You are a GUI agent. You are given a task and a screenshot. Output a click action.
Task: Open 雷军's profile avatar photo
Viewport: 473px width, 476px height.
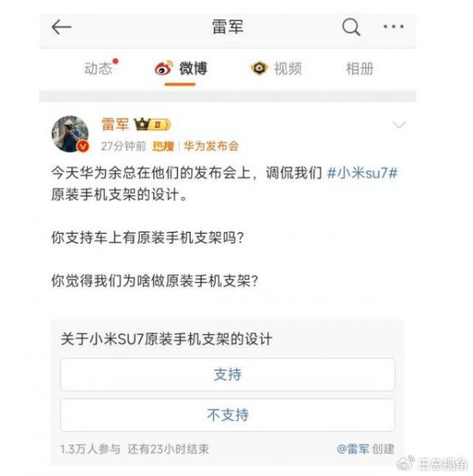70,133
